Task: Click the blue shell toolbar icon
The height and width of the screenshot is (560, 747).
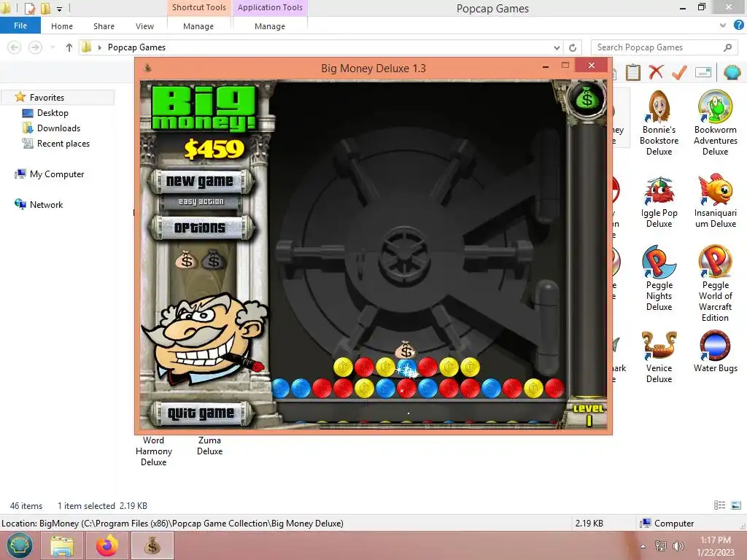Action: pos(732,72)
